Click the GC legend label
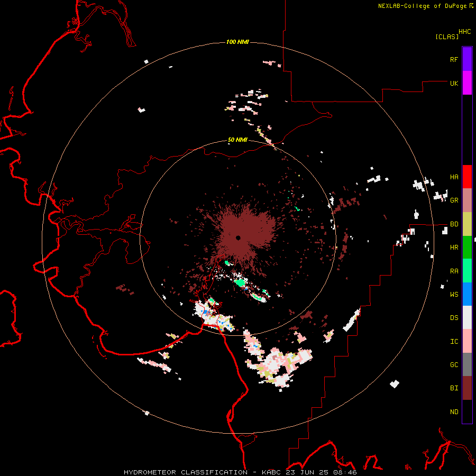This screenshot has height=476, width=476. coord(454,365)
